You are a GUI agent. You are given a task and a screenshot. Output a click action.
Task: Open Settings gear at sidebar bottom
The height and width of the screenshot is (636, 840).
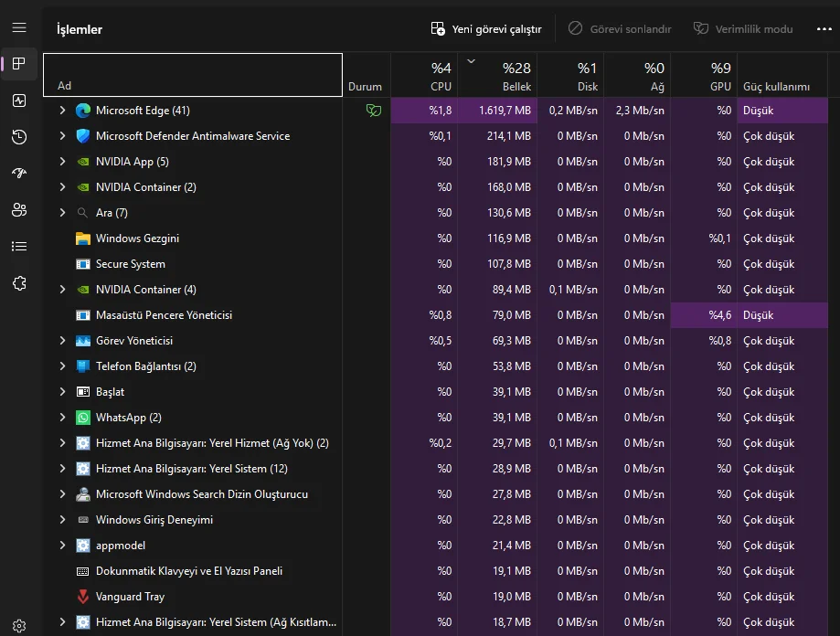tap(19, 625)
